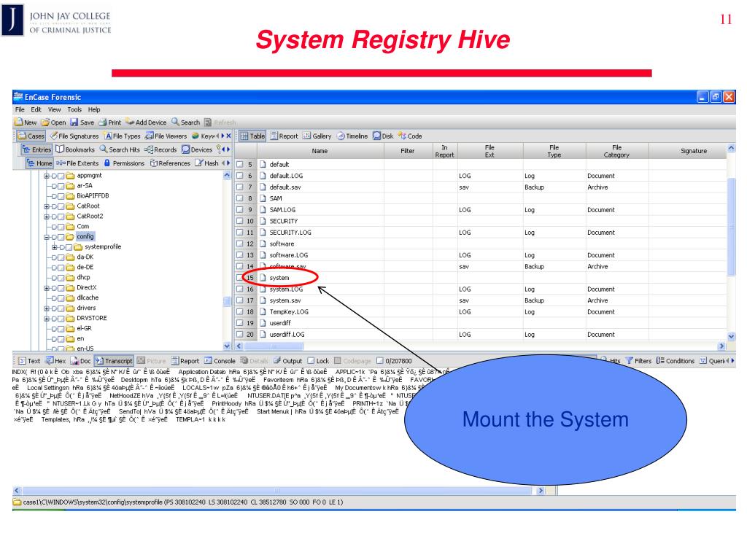Collapse the config folder node

pos(46,237)
